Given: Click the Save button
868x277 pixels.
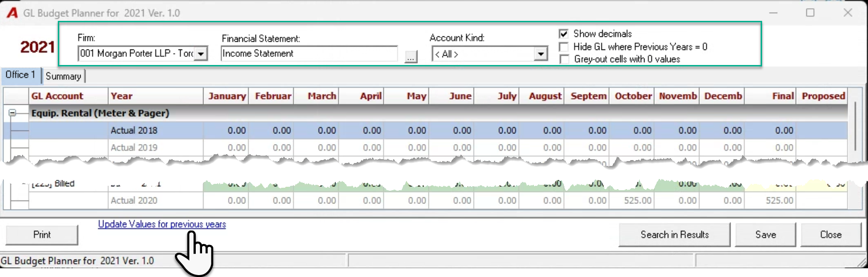Looking at the screenshot, I should (x=766, y=235).
